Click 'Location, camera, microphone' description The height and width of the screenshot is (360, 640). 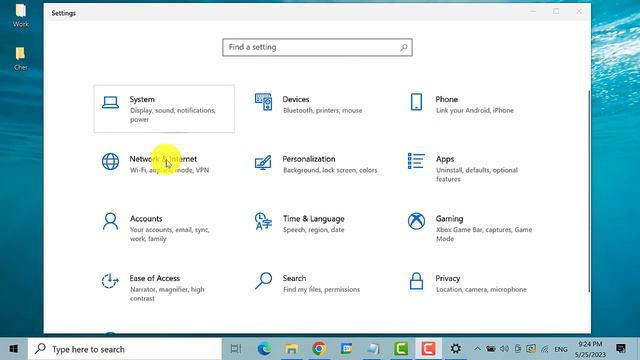(481, 289)
